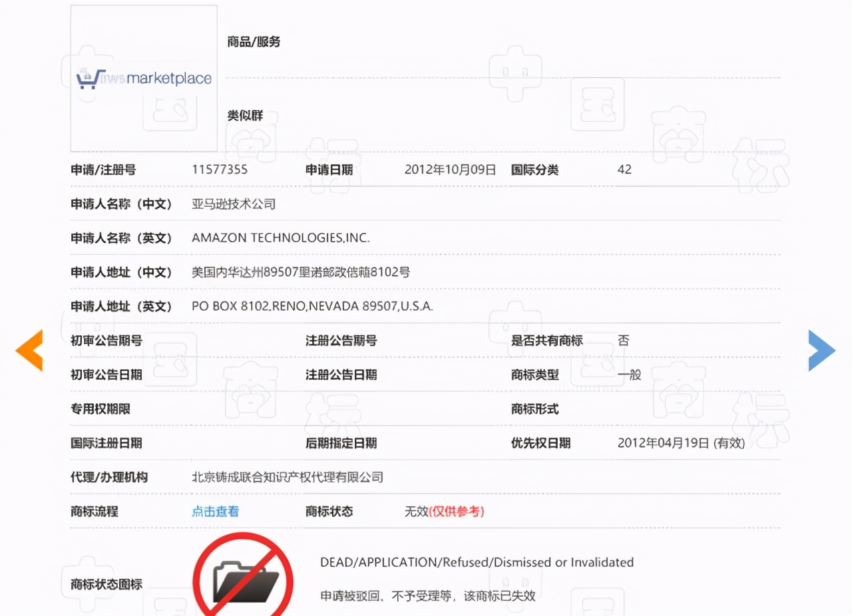The width and height of the screenshot is (852, 616).
Task: Select the 国际分类 entry showing 42
Action: [x=624, y=169]
